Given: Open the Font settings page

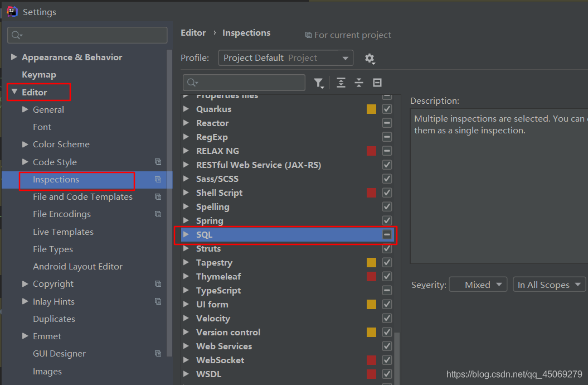Looking at the screenshot, I should [42, 127].
